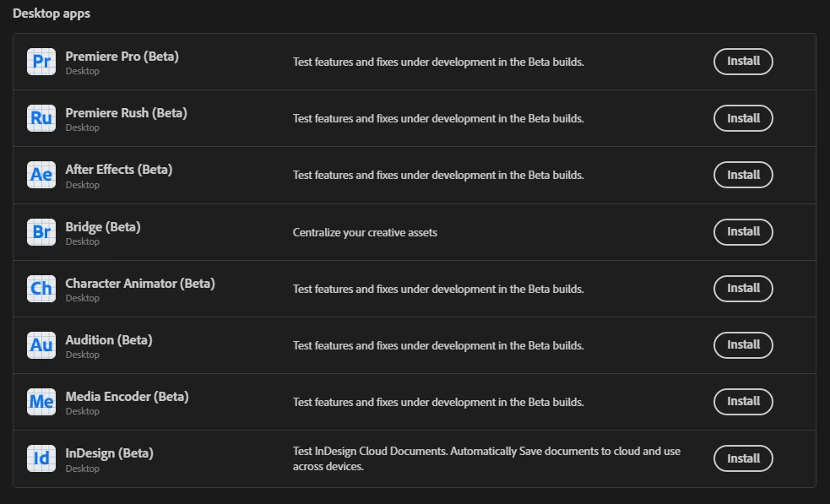The height and width of the screenshot is (504, 830).
Task: Click the beta builds description for Media Encoder
Action: pyautogui.click(x=438, y=403)
